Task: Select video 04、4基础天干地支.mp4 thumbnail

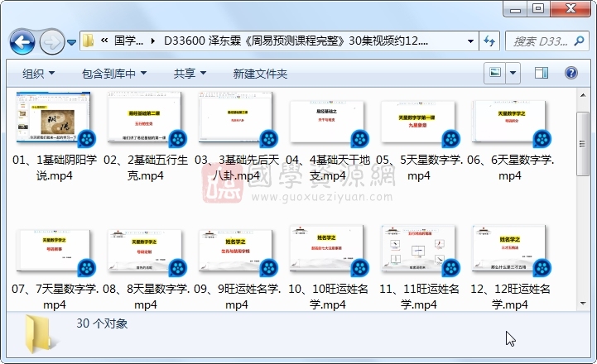Action: click(x=328, y=123)
